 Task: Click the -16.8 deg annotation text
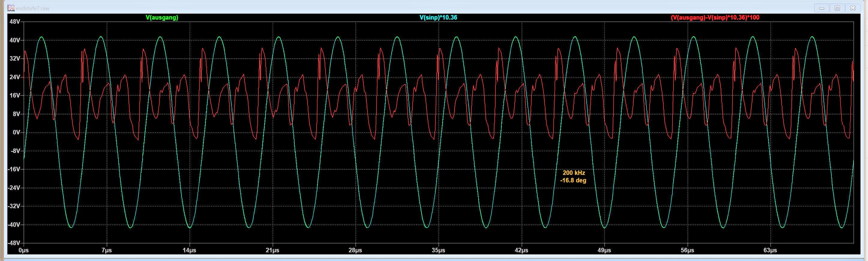573,181
